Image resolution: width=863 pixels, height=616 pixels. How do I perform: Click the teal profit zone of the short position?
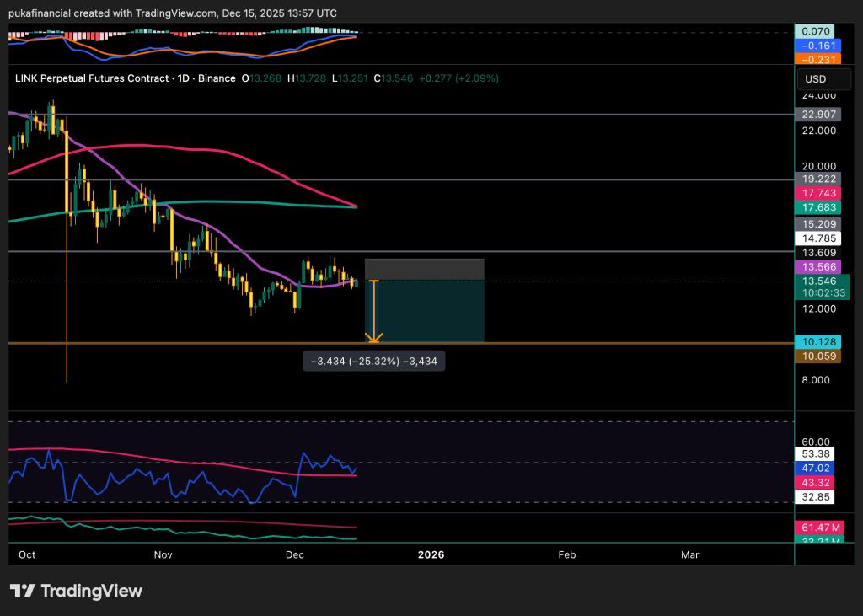click(x=430, y=311)
